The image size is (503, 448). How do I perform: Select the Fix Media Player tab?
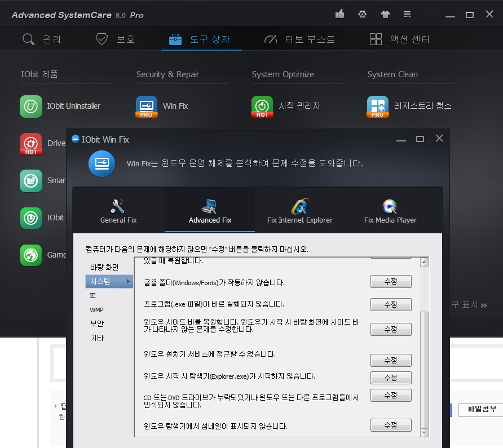(390, 210)
